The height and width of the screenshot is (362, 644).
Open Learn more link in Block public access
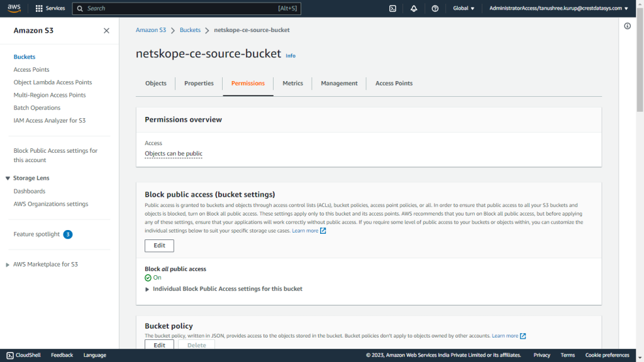point(305,231)
